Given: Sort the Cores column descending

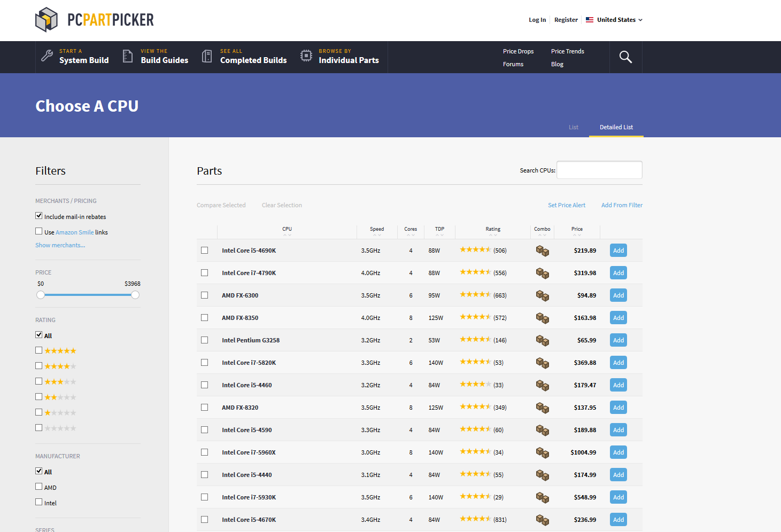Looking at the screenshot, I should pos(413,235).
